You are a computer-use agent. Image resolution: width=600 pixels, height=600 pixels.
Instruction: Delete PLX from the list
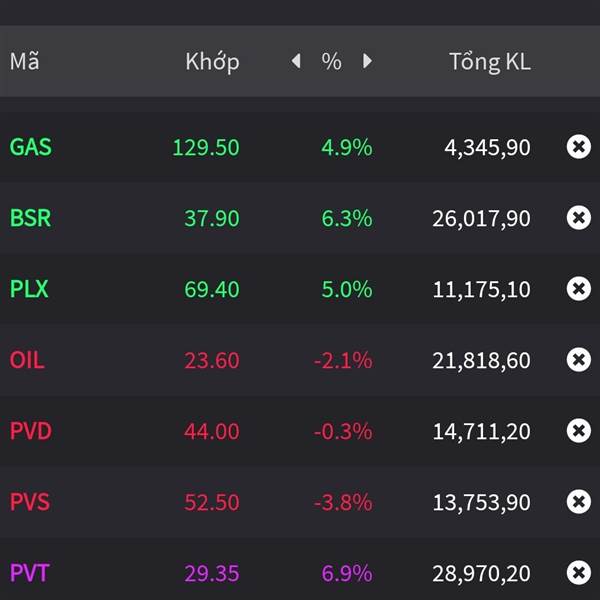[578, 289]
